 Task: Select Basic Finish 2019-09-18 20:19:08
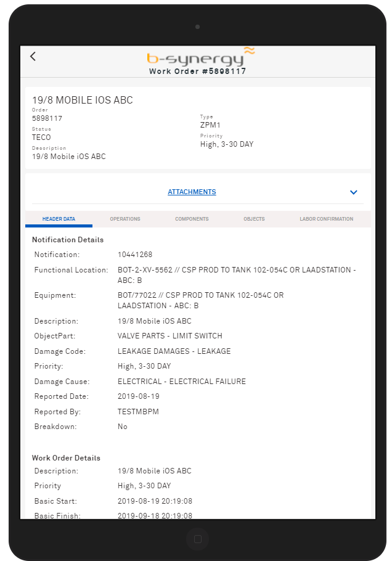[155, 515]
